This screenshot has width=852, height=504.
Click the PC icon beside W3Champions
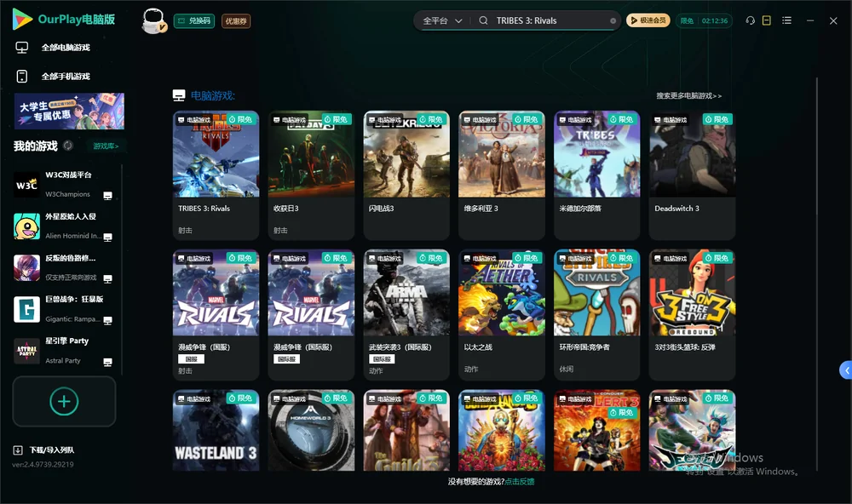(x=107, y=196)
